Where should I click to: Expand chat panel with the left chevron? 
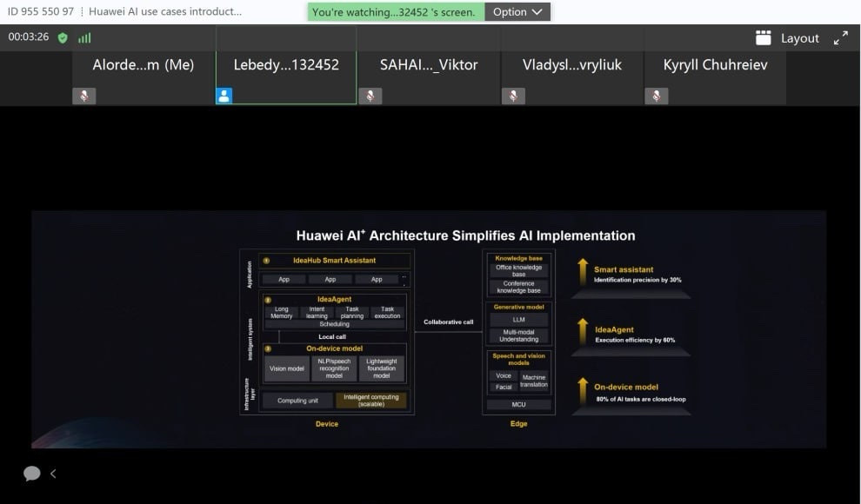[53, 474]
